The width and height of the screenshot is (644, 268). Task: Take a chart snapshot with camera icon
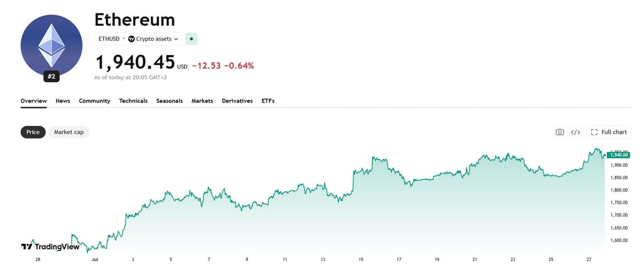point(560,132)
